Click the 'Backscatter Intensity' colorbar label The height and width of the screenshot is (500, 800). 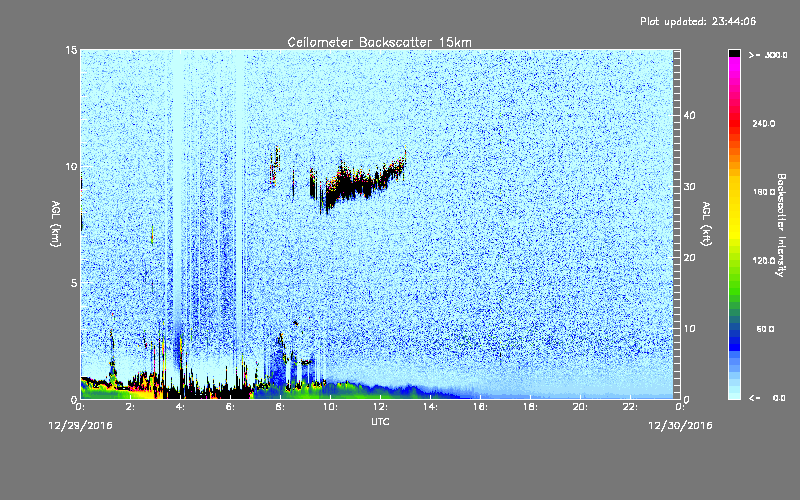(x=781, y=225)
